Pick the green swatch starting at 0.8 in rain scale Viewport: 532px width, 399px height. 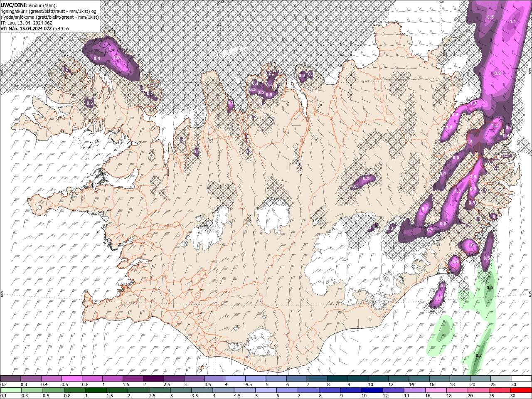(x=74, y=390)
